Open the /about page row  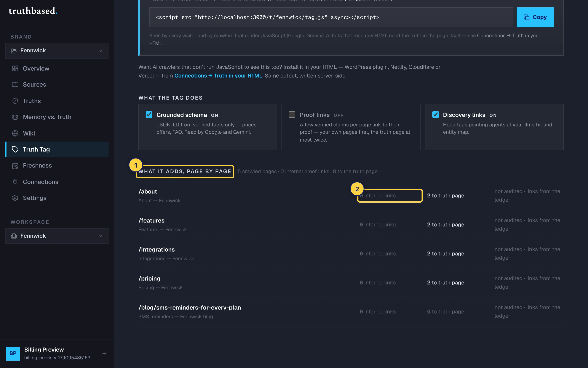(x=351, y=196)
